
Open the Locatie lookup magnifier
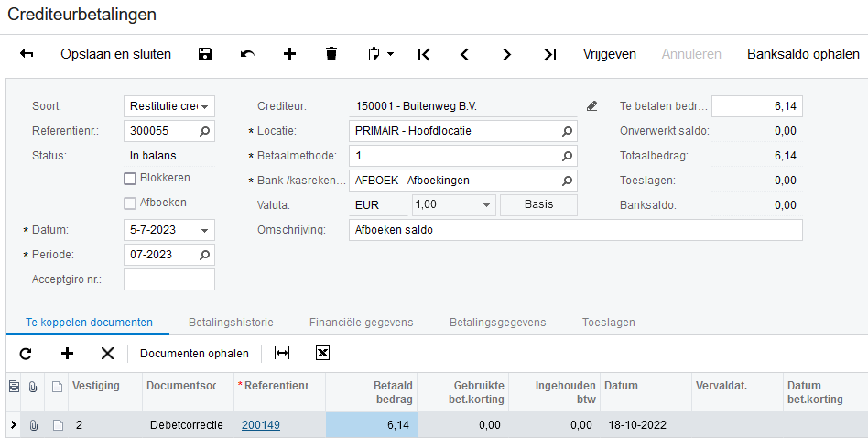pyautogui.click(x=567, y=131)
